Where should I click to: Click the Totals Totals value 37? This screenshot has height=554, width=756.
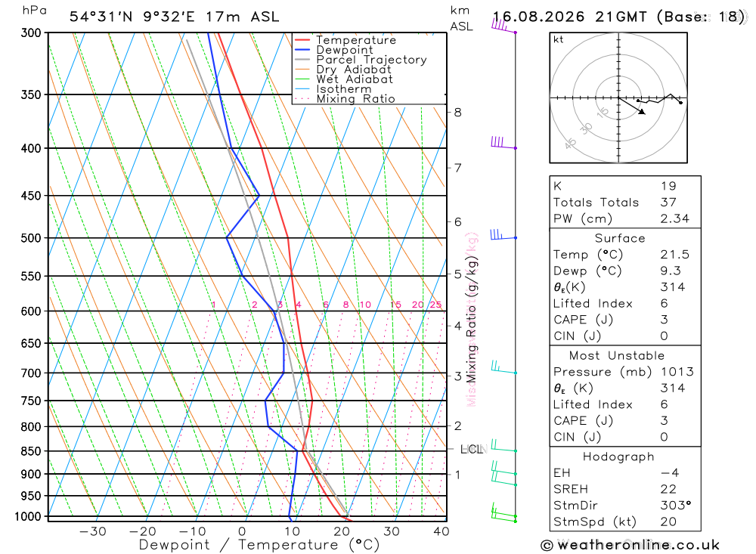click(668, 203)
